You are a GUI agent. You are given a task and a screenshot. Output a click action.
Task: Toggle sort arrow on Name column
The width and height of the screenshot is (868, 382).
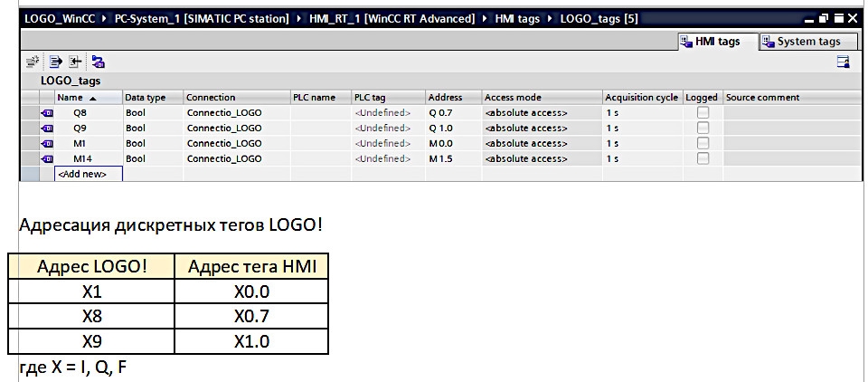click(92, 98)
